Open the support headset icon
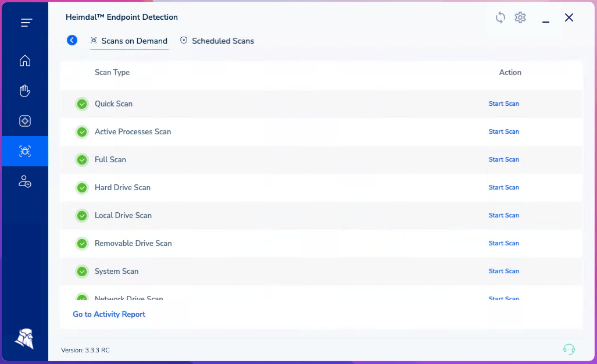The image size is (597, 364). (569, 349)
